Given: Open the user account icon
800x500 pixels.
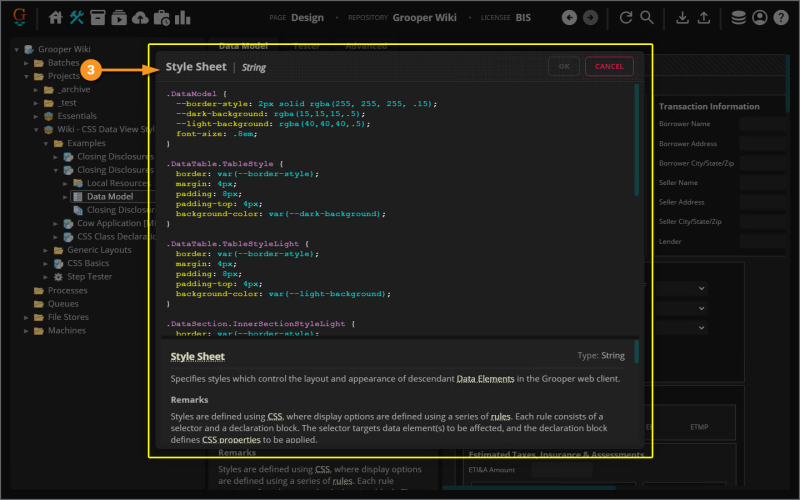Looking at the screenshot, I should pyautogui.click(x=760, y=17).
